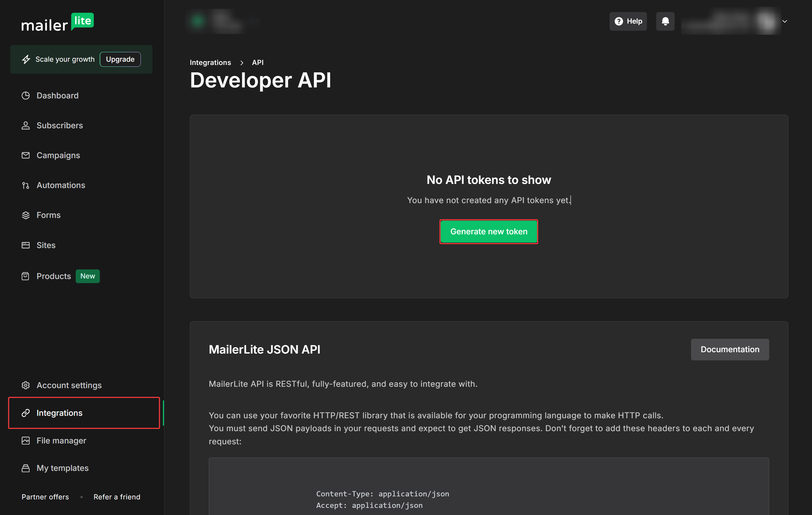
Task: Open the Help button
Action: tap(628, 22)
